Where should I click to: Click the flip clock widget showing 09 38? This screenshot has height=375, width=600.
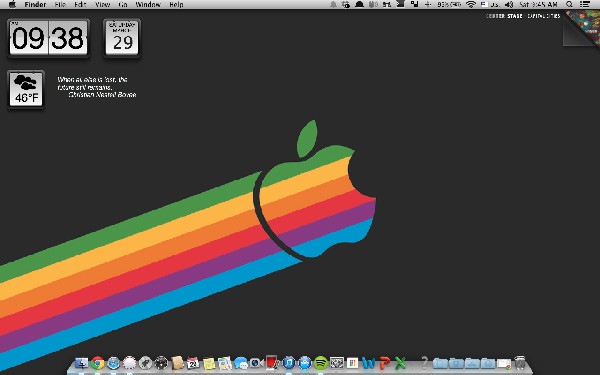point(49,38)
